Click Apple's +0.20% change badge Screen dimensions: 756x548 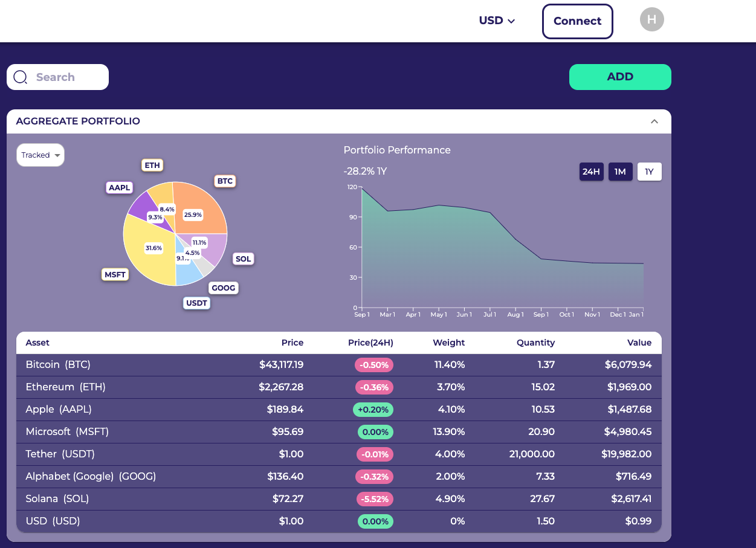coord(373,410)
